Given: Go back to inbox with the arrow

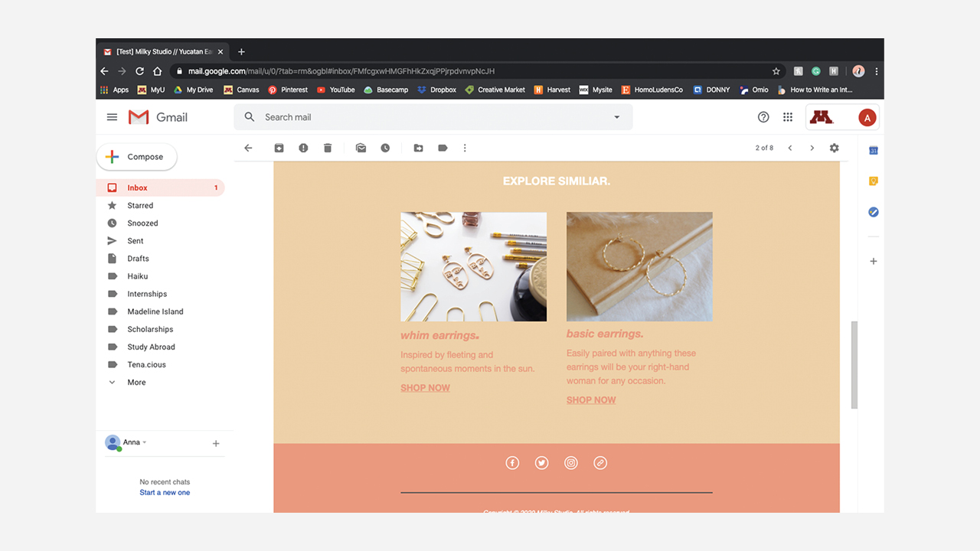Looking at the screenshot, I should click(248, 148).
